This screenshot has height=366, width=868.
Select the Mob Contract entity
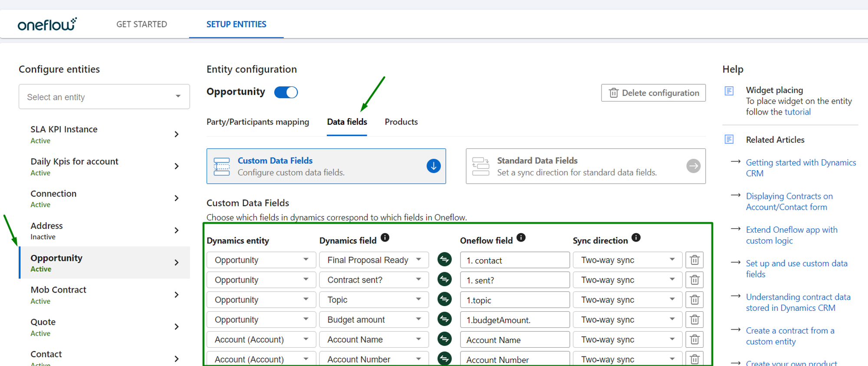(x=105, y=295)
